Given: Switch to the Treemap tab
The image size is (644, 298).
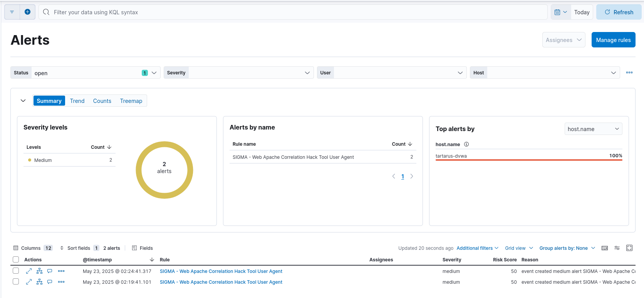Looking at the screenshot, I should point(131,101).
